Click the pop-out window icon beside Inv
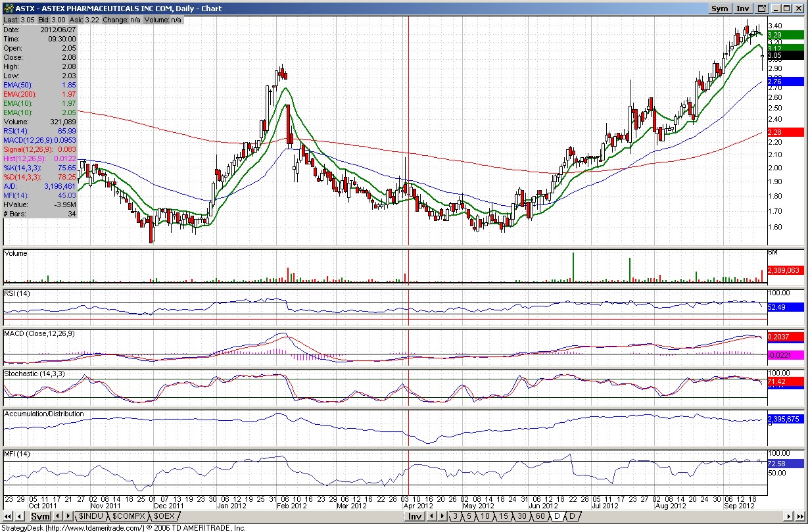The image size is (808, 532). 761,9
